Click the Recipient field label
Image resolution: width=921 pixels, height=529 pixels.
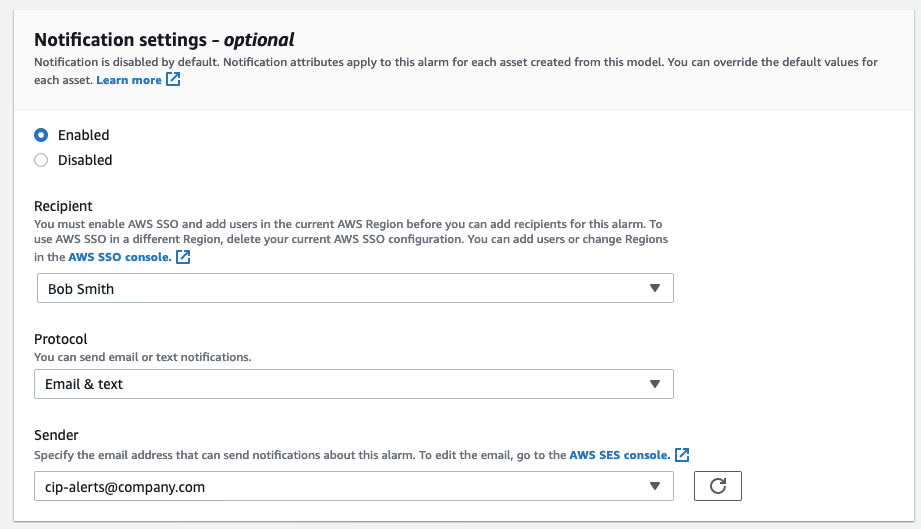63,206
